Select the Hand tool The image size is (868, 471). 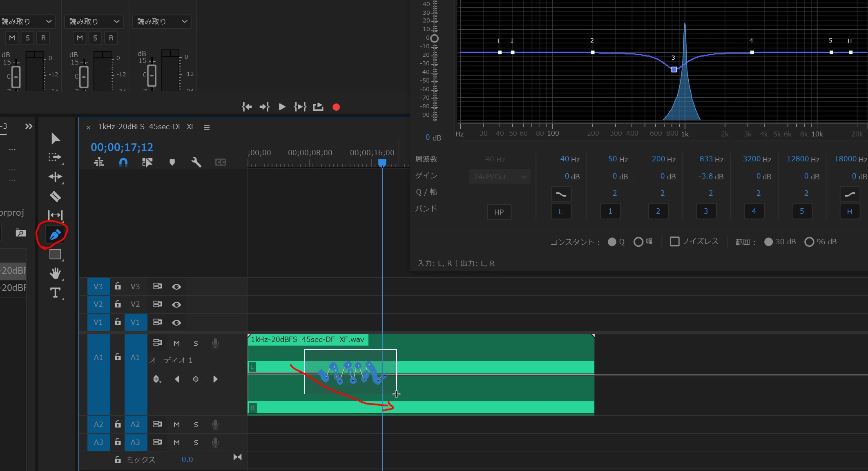pos(55,273)
